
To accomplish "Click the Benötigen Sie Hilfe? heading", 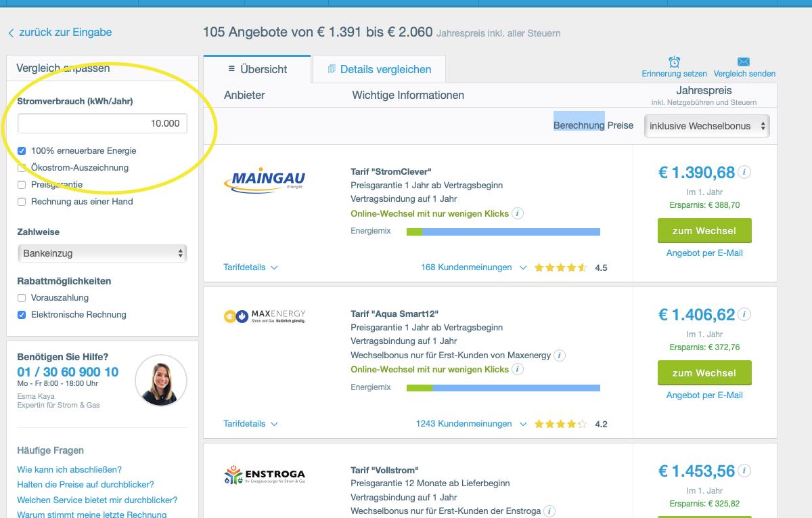I will click(62, 357).
